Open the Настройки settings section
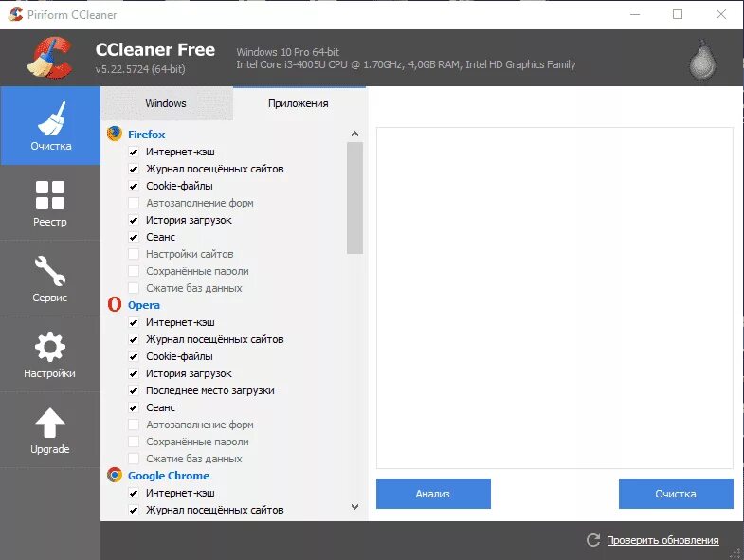Viewport: 744px width, 560px height. (x=50, y=354)
